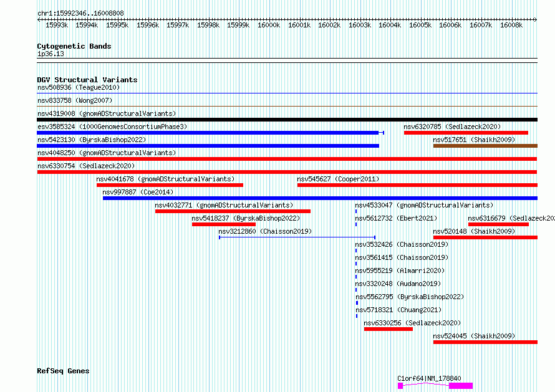Click the red bar under nsv4041678
Screen dimensions: 555x392
point(170,185)
